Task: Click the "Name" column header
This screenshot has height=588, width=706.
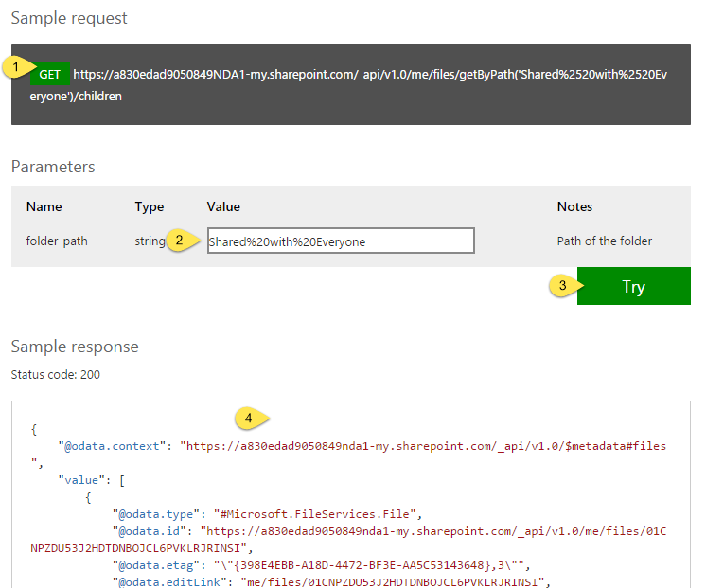Action: point(44,206)
